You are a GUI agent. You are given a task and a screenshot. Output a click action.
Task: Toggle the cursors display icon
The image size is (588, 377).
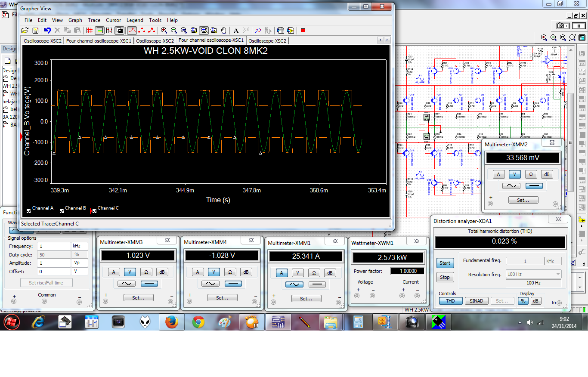(x=109, y=30)
